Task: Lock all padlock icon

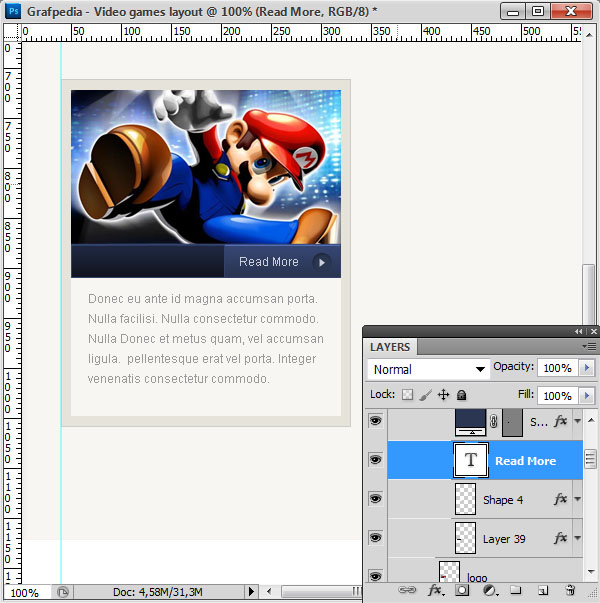Action: click(x=462, y=395)
